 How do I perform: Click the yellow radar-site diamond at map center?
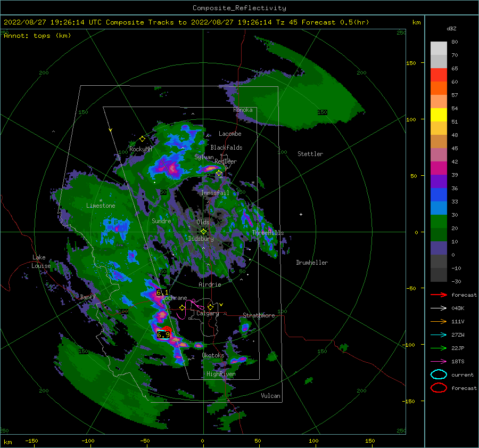click(x=203, y=232)
